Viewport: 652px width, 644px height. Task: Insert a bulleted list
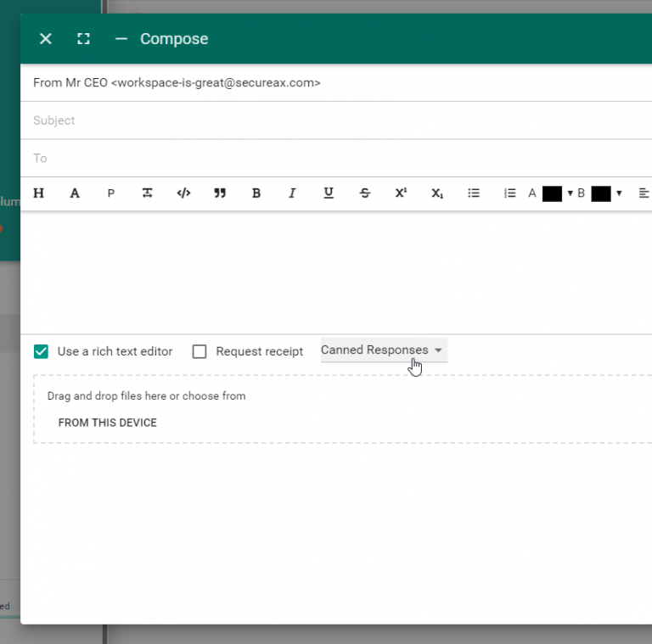pyautogui.click(x=474, y=193)
